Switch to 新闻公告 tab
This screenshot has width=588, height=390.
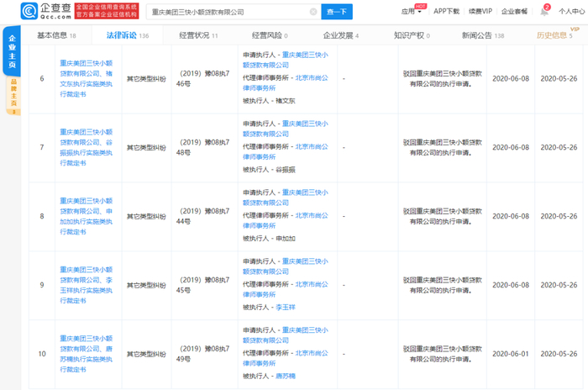click(x=483, y=35)
